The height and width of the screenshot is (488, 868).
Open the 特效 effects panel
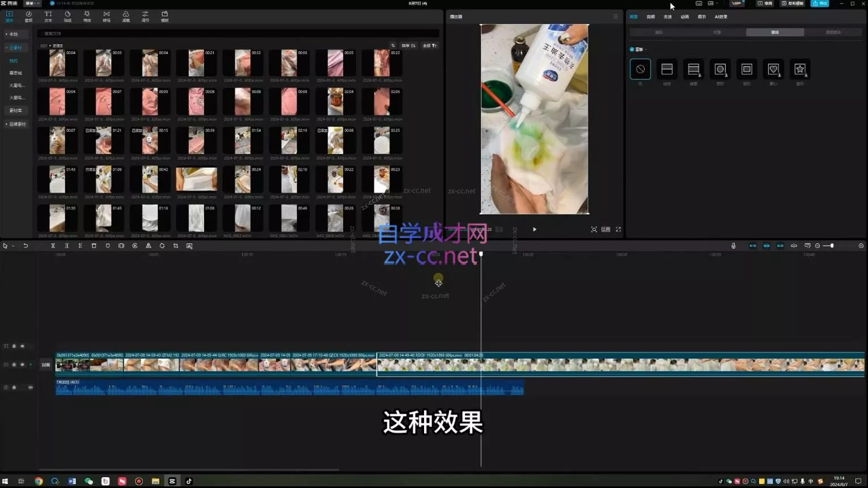coord(86,16)
